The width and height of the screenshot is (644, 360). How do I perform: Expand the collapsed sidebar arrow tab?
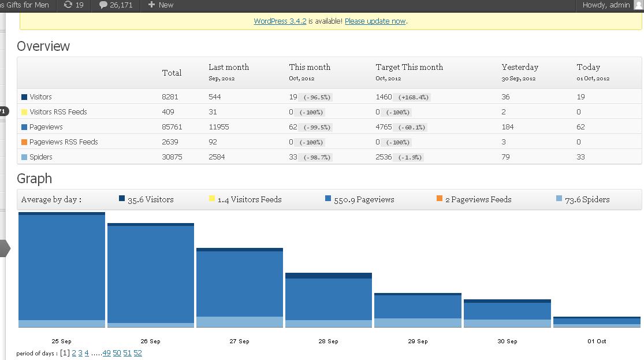(5, 248)
